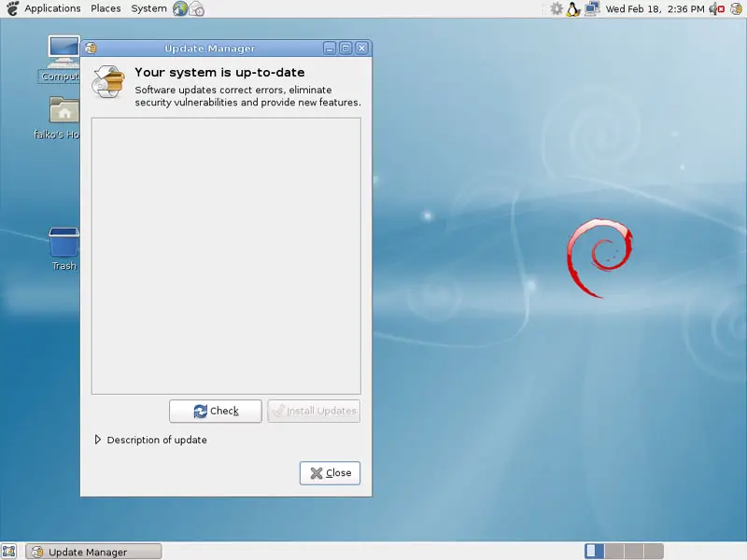The height and width of the screenshot is (560, 747).
Task: Click the Tux penguin icon in the top panel
Action: coord(573,8)
